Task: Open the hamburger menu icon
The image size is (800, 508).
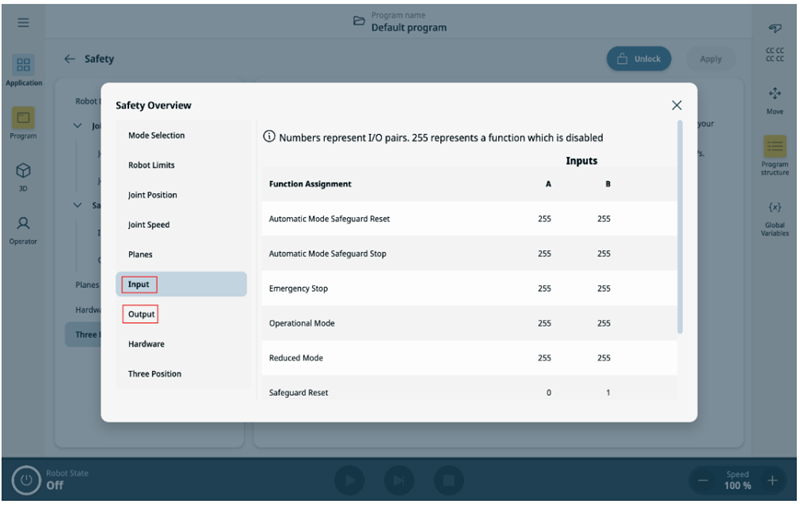Action: click(x=23, y=23)
